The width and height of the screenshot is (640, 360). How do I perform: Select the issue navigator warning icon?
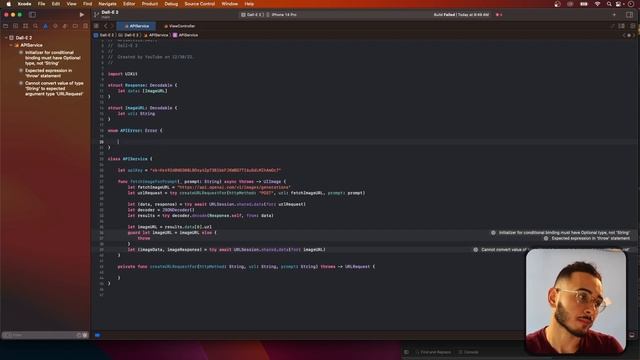click(x=45, y=26)
